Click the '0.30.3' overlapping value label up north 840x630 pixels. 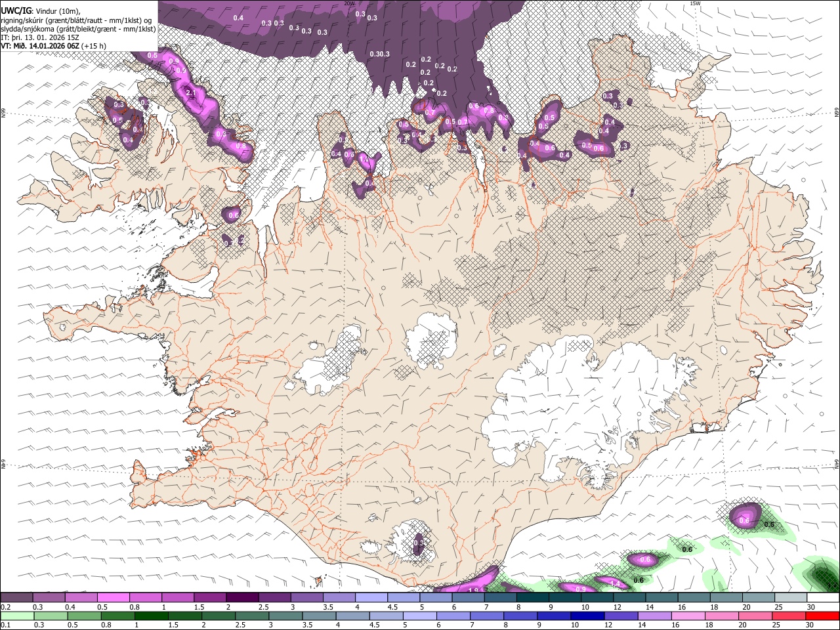coord(380,54)
